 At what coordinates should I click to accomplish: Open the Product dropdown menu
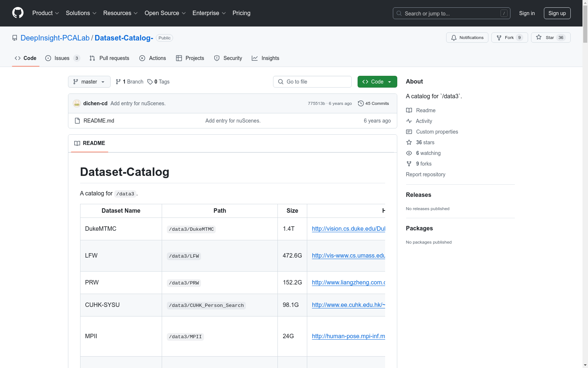[x=46, y=13]
